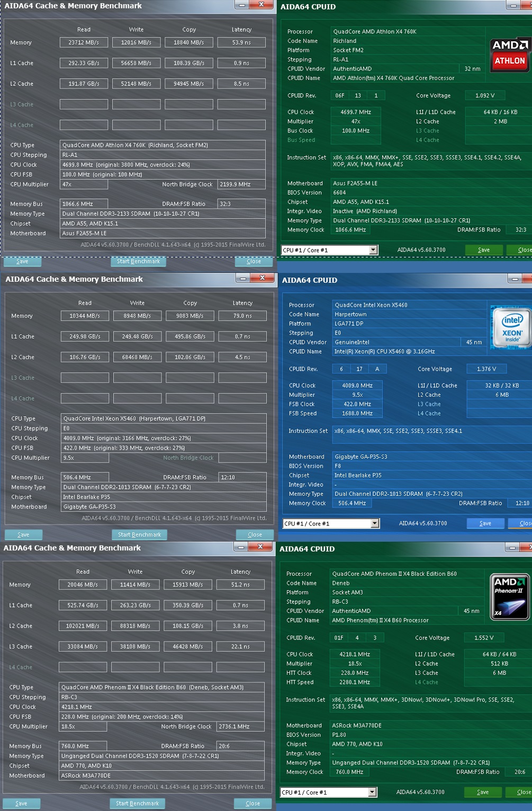Image resolution: width=532 pixels, height=811 pixels.
Task: Select the memory read value 20046 MB/s
Action: point(83,585)
